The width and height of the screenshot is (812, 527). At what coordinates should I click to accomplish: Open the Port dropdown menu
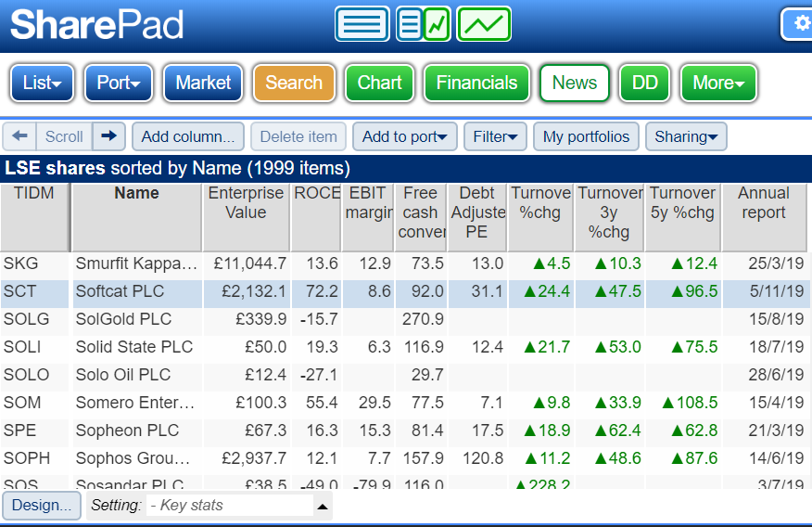point(119,83)
